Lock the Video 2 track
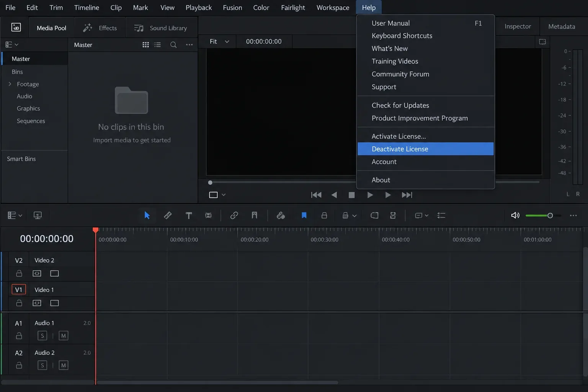Viewport: 588px width, 392px height. tap(19, 273)
